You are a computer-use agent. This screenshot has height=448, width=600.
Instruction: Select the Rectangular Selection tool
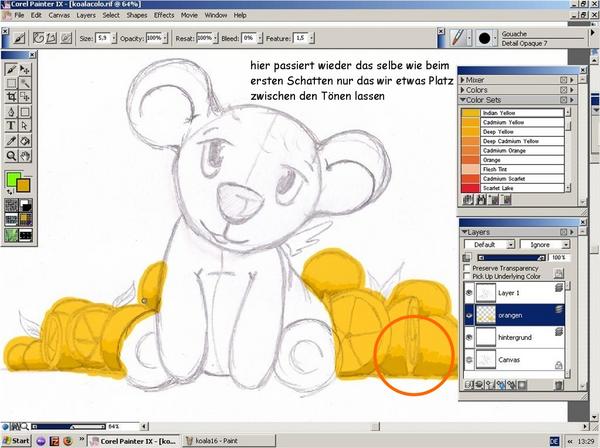11,83
